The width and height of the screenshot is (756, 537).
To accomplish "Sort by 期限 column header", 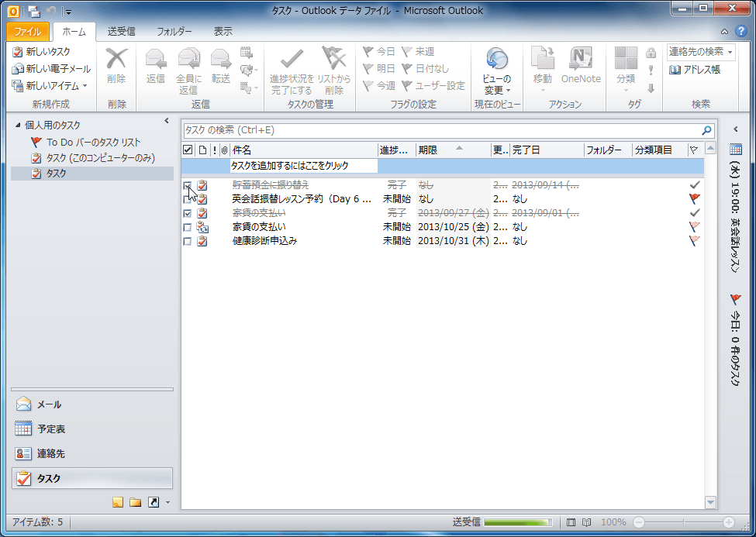I will 453,150.
